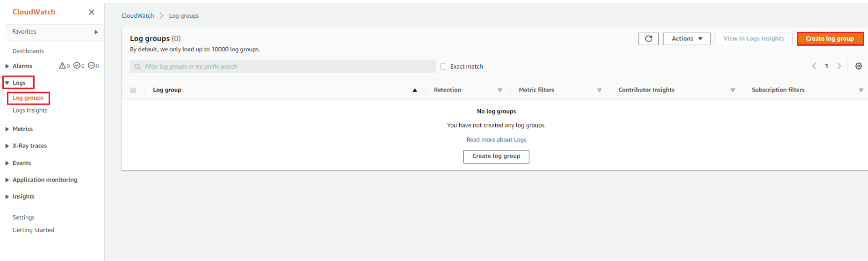Open Read more about Logs link
Screen dimensions: 868x261
point(496,140)
